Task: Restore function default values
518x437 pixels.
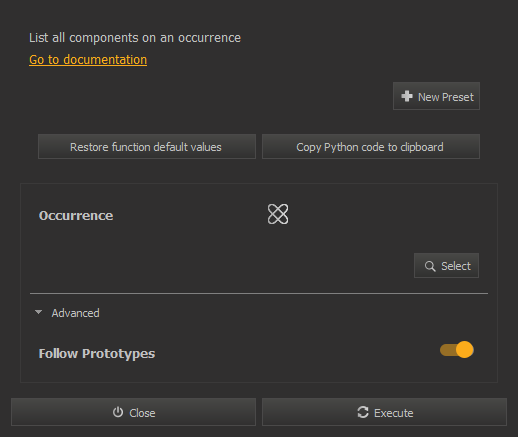Action: [x=147, y=147]
